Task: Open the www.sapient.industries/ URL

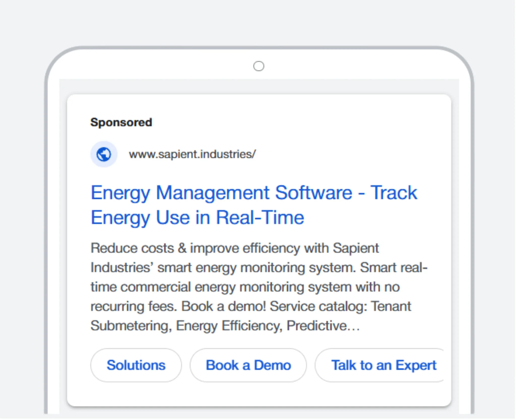Action: (x=192, y=154)
